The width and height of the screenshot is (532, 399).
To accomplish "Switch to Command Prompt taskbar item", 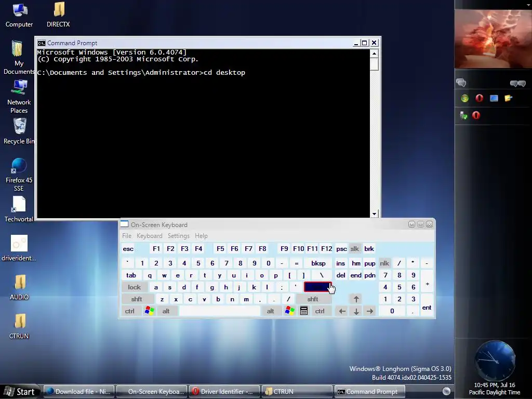I will point(370,392).
